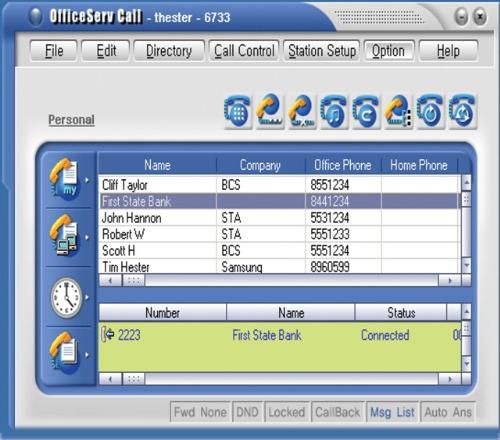Screen dimensions: 500x440
Task: Click the Home Phone column header
Action: (x=419, y=165)
